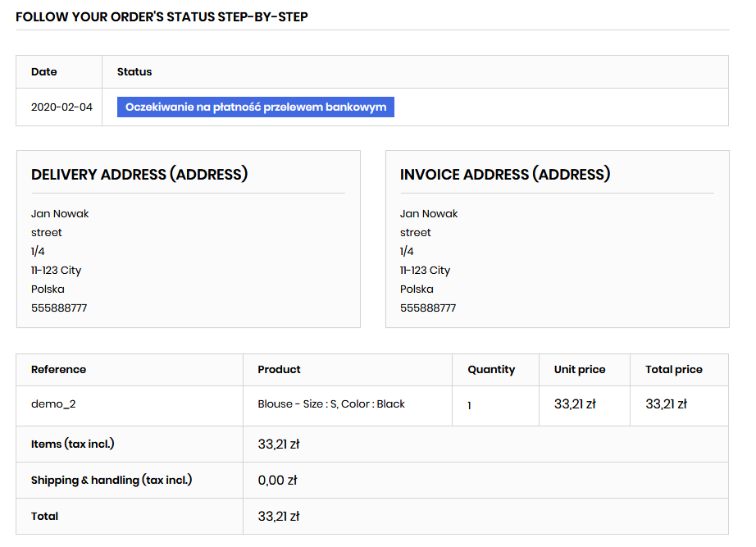Viewport: 756px width, 547px height.
Task: Click the Unit price column header
Action: pos(580,370)
